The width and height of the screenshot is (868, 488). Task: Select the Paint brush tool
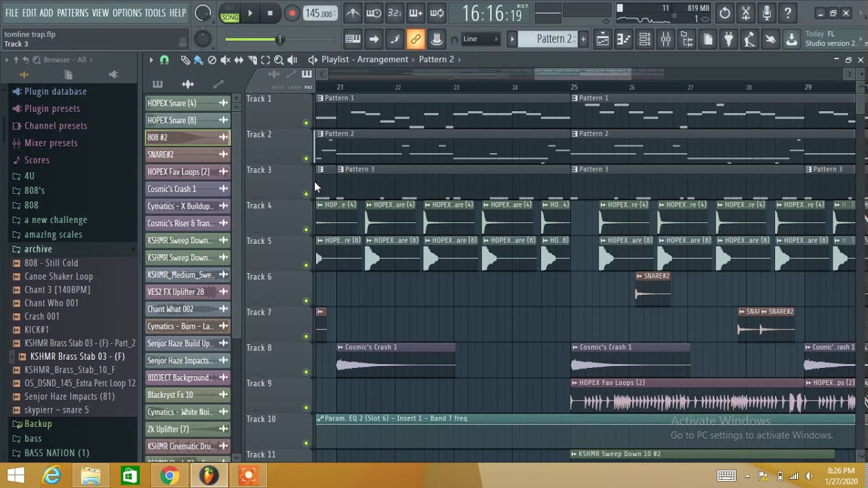[198, 60]
